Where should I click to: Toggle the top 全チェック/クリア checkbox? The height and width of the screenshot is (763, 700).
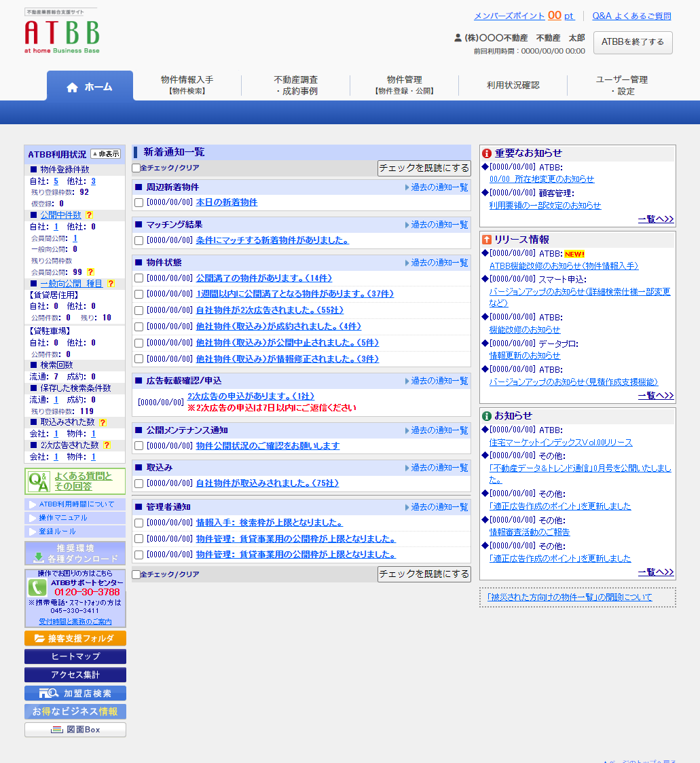(x=136, y=168)
